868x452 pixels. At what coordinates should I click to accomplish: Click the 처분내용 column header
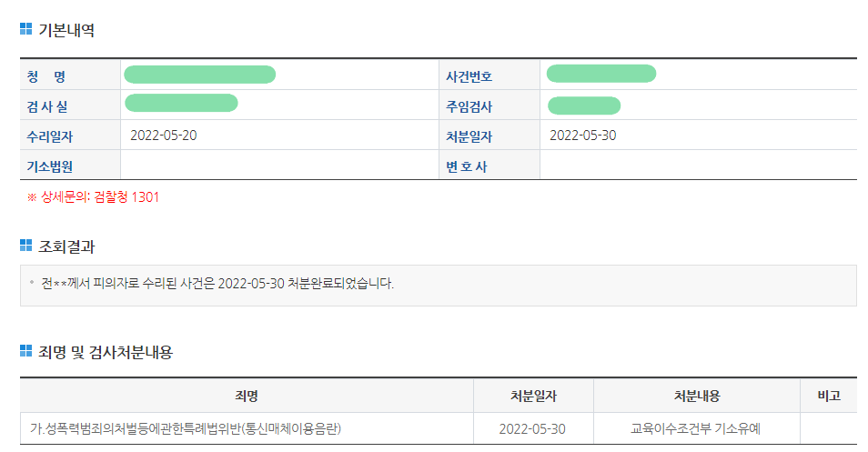coord(697,396)
